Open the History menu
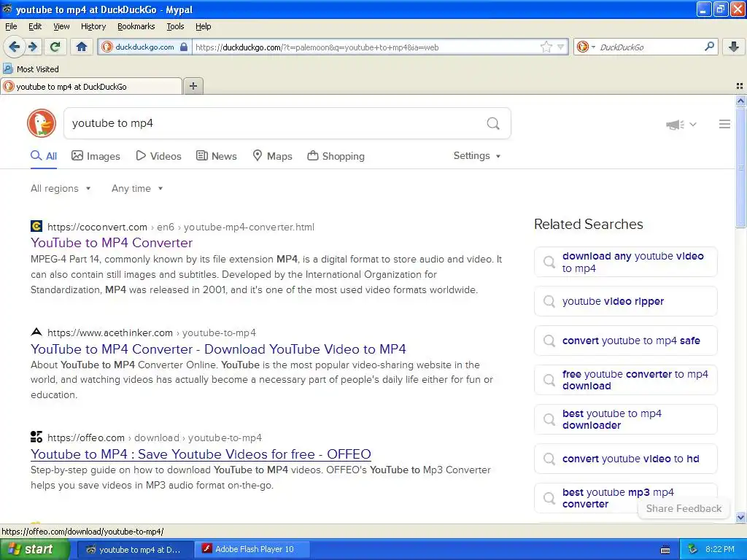 (x=93, y=26)
